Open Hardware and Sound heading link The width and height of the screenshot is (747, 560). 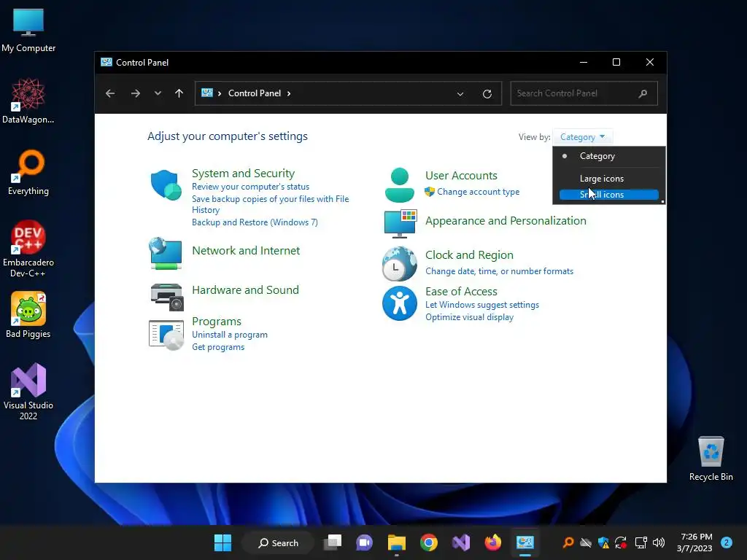245,290
